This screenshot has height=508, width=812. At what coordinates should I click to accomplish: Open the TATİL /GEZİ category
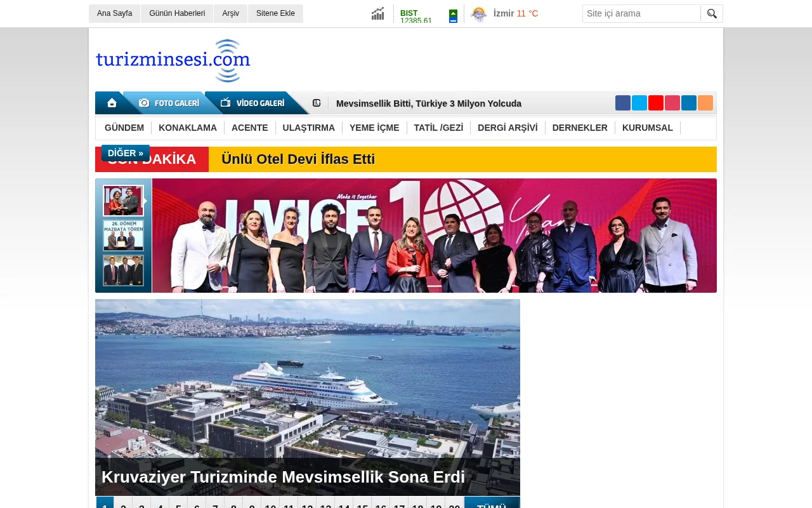(438, 128)
